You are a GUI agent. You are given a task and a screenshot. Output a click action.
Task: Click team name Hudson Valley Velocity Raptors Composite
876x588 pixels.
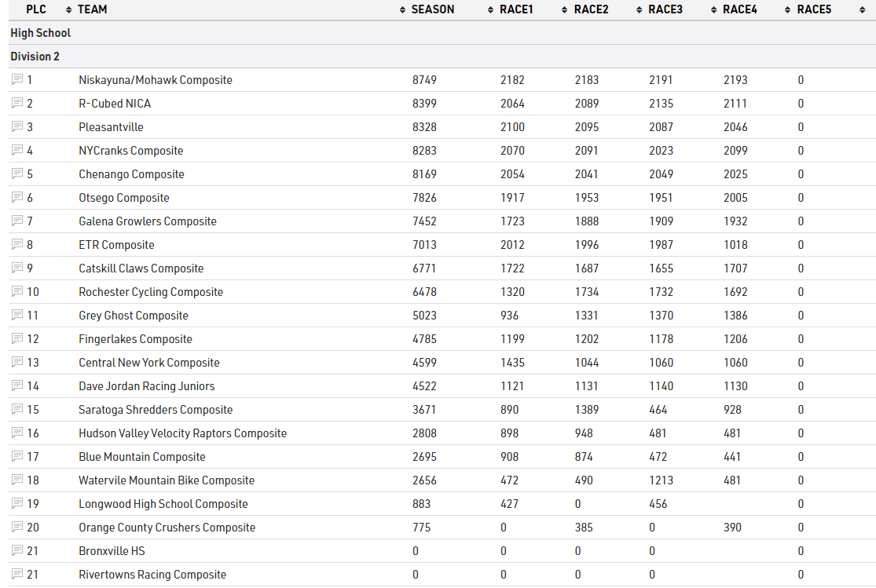[183, 433]
